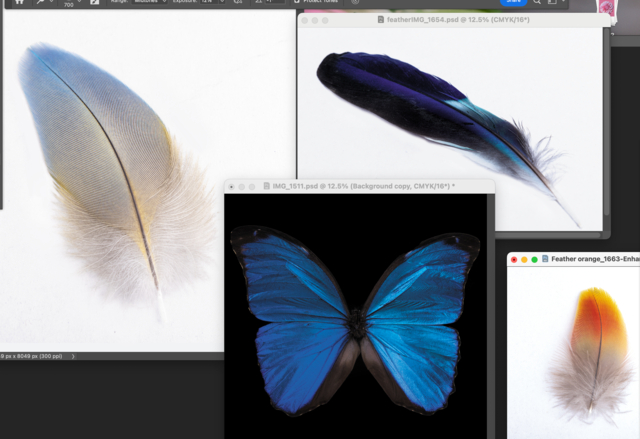
Task: Close the IMG_1511.psd document window
Action: click(232, 186)
